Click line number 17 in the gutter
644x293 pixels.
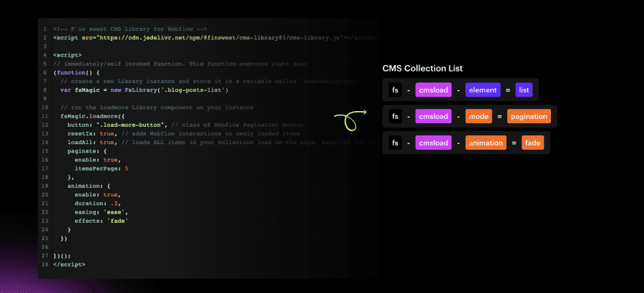coord(44,168)
